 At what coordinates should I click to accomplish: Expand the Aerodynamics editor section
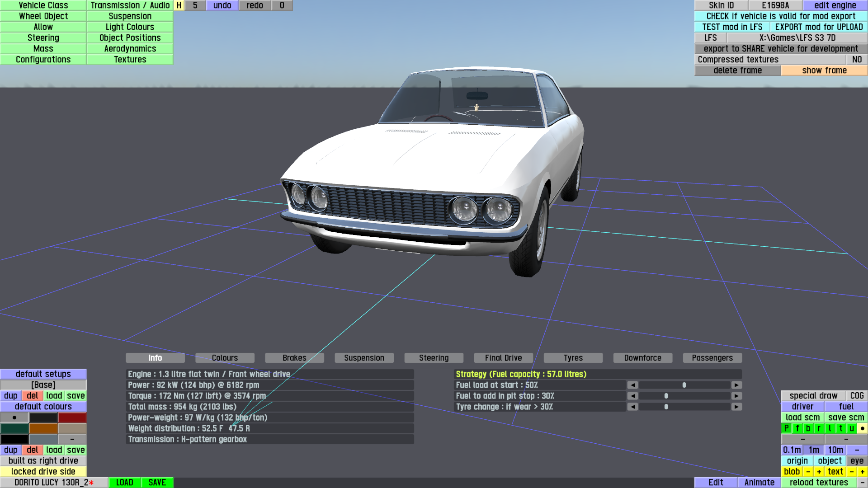tap(130, 49)
